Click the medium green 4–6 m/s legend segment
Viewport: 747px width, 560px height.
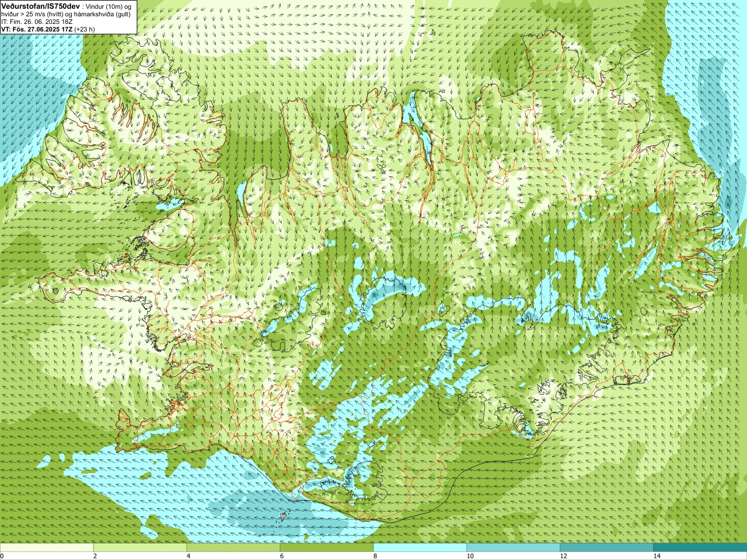[x=233, y=548]
